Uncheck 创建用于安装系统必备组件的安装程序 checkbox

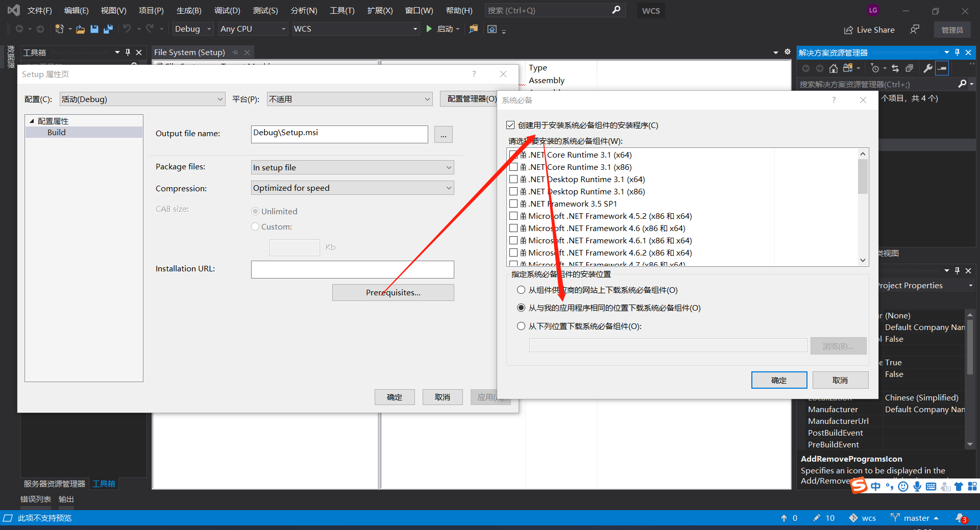pos(510,124)
